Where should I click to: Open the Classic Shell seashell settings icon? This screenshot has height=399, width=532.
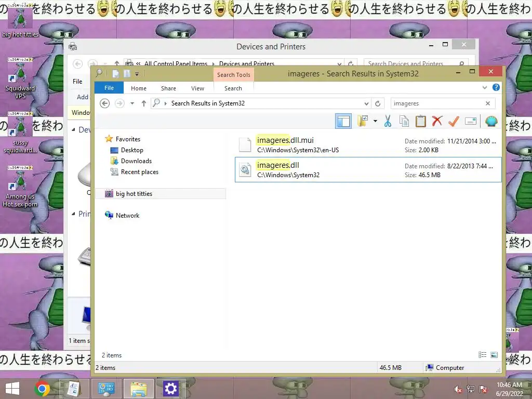(491, 121)
